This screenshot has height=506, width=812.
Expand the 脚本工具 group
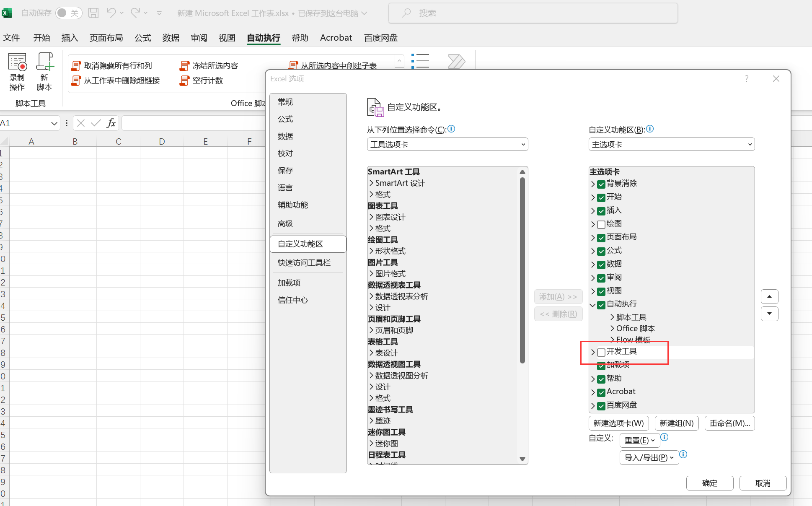click(x=612, y=317)
